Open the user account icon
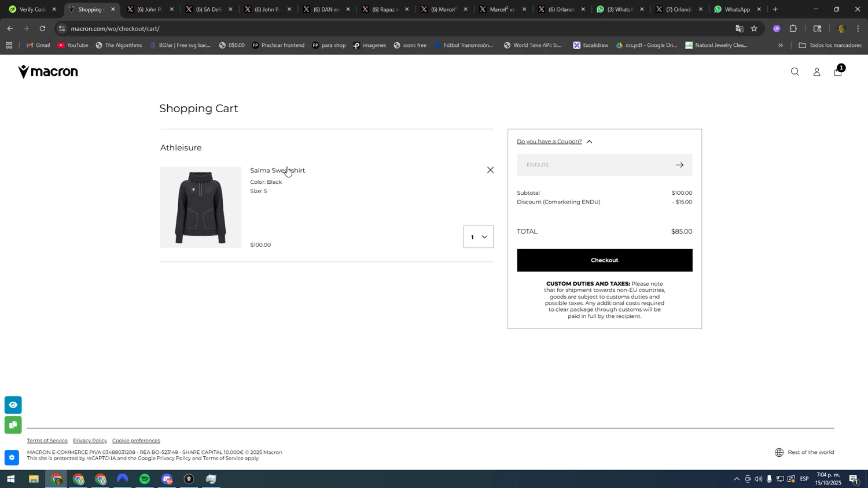The image size is (868, 488). pos(816,72)
